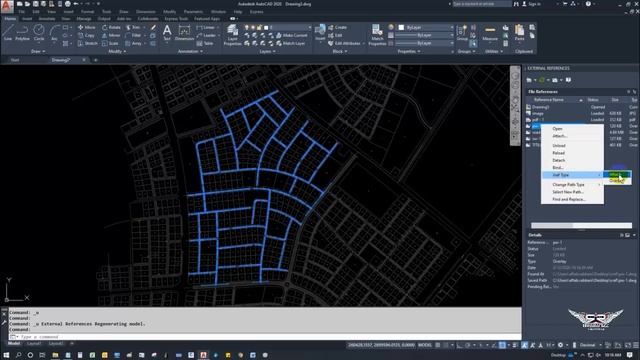This screenshot has width=640, height=360.
Task: Expand the Block panel dropdown
Action: tap(340, 51)
